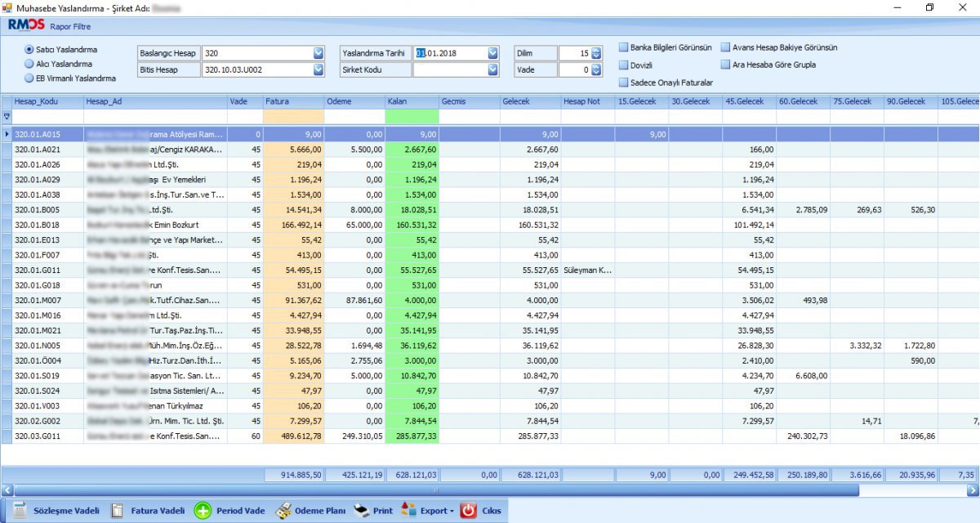Image resolution: width=980 pixels, height=523 pixels.
Task: Click account code 320.03.G011
Action: click(38, 436)
